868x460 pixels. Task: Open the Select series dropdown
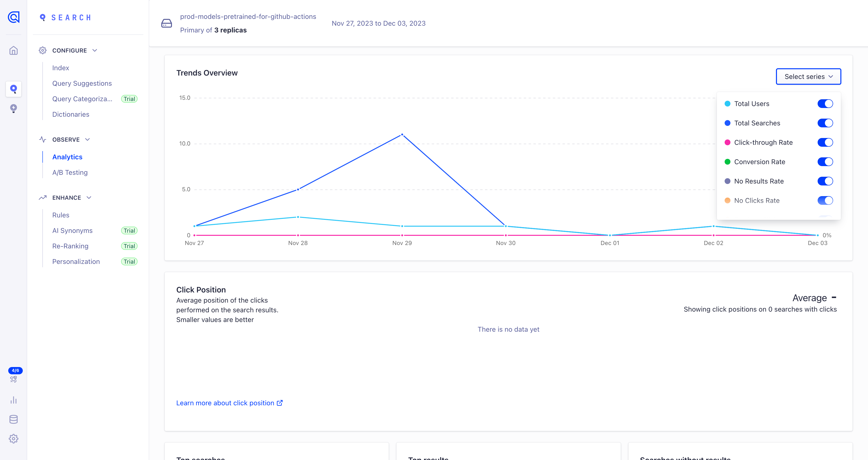[808, 77]
